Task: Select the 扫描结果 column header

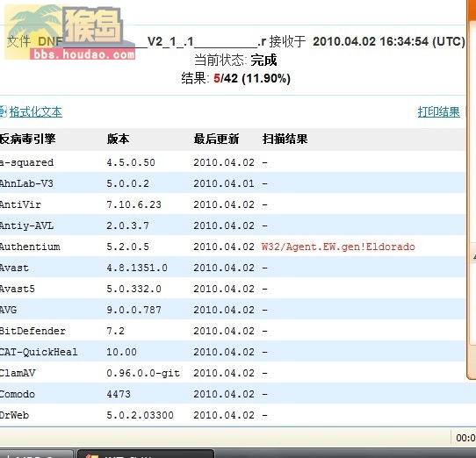Action: (285, 139)
